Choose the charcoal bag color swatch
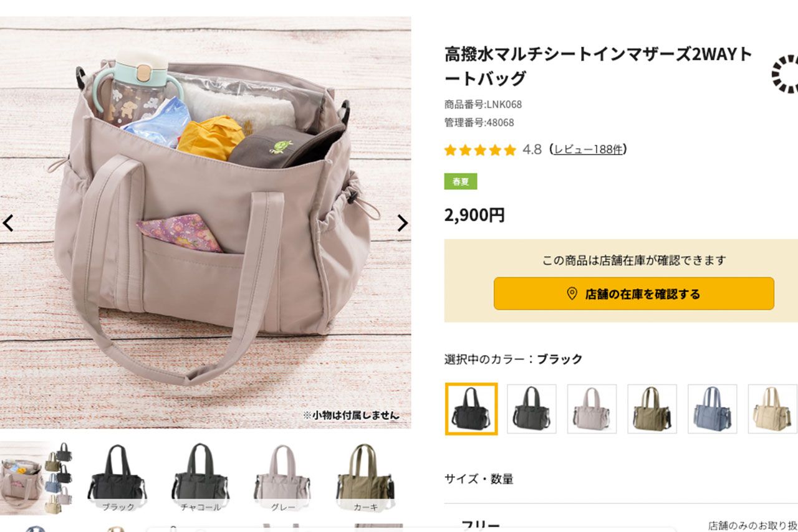798x532 pixels. tap(532, 409)
